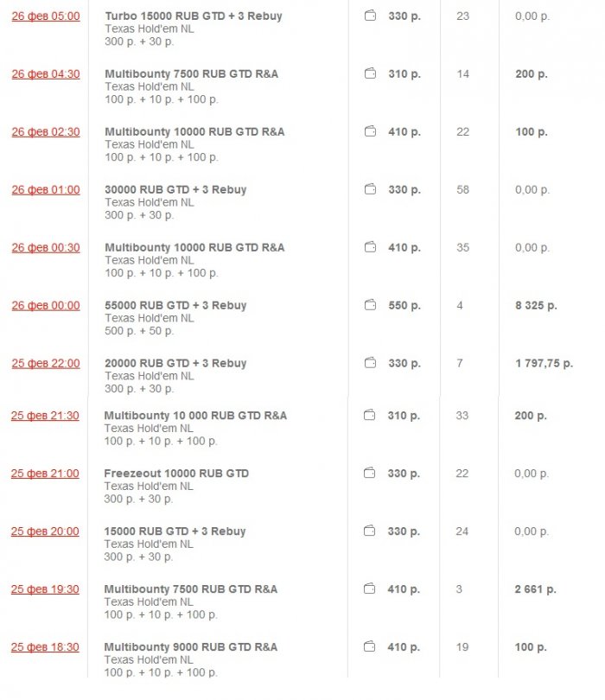Click wallet icon in 26 фев 04:30 row
The image size is (605, 700).
point(370,74)
